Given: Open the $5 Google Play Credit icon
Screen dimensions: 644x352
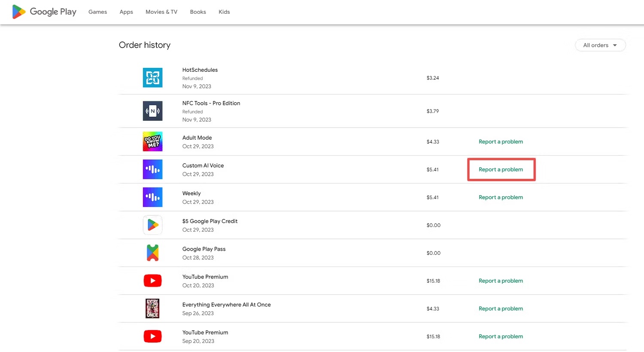Looking at the screenshot, I should pos(152,225).
